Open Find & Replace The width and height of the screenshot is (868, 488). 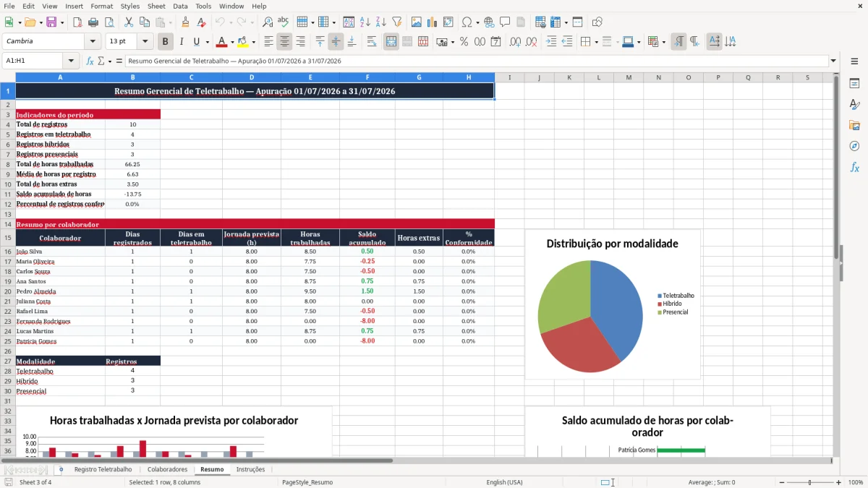pyautogui.click(x=268, y=22)
